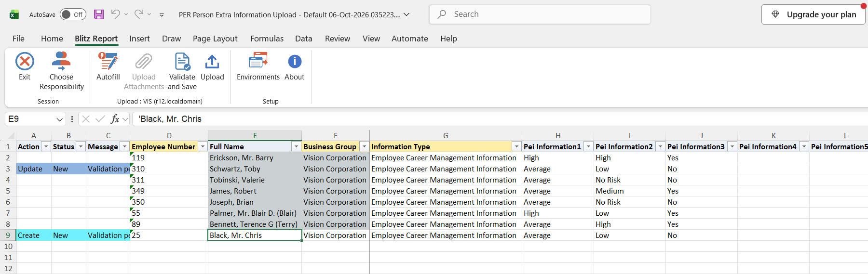Click the Medium risk cell
Image resolution: width=868 pixels, height=274 pixels.
[x=630, y=191]
